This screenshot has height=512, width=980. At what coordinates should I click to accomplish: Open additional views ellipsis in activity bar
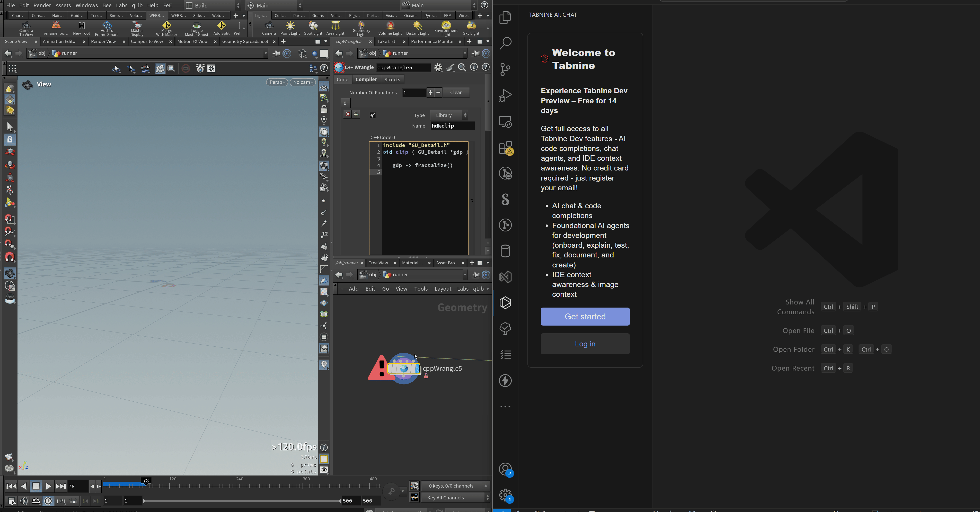(x=505, y=407)
